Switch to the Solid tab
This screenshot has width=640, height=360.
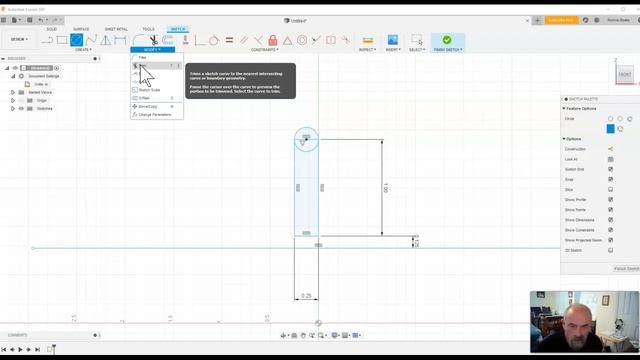52,29
